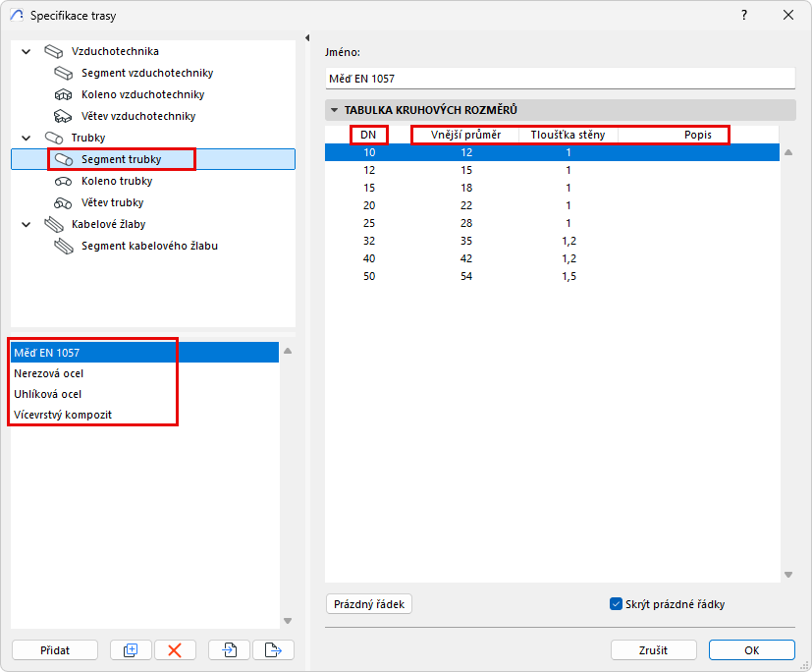Confirm with the OK button
The image size is (812, 672).
pos(752,649)
